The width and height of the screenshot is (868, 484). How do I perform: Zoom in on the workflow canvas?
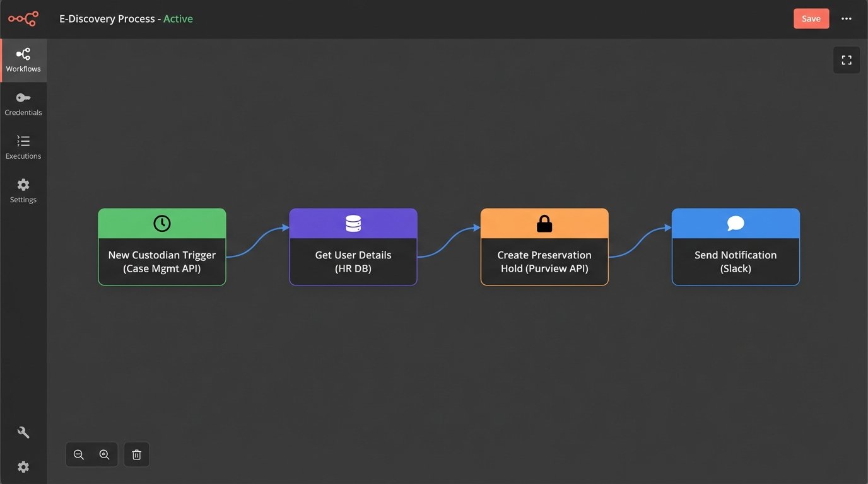click(104, 454)
